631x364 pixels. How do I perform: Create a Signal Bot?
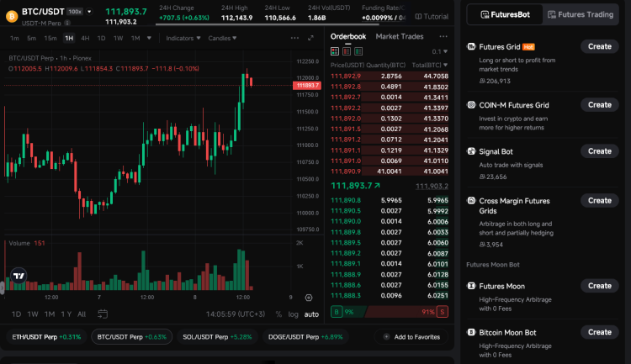point(600,151)
